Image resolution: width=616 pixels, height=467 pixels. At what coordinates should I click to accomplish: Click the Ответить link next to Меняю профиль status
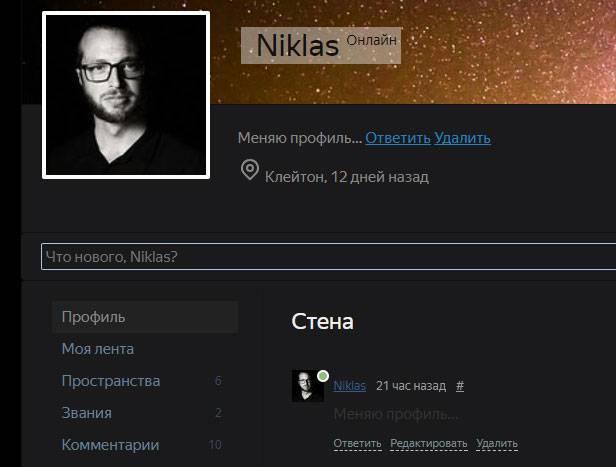pyautogui.click(x=398, y=138)
